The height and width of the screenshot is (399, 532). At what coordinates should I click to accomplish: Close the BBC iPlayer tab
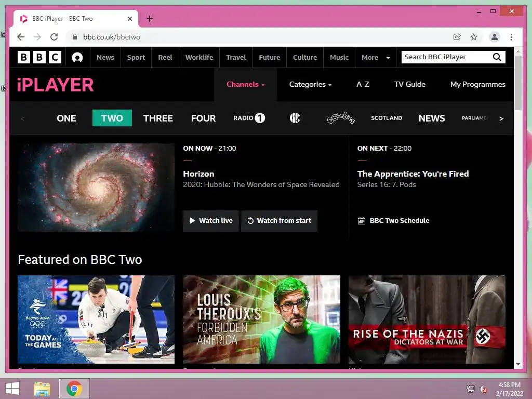click(x=129, y=19)
